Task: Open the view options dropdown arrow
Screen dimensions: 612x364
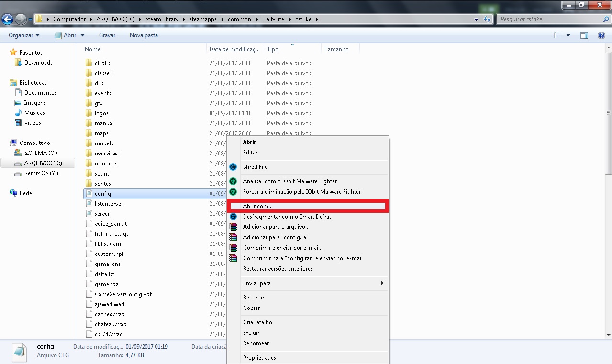Action: pyautogui.click(x=568, y=35)
